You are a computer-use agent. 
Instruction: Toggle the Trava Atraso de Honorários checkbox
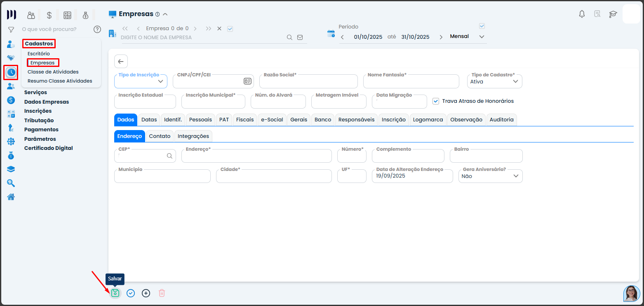tap(436, 101)
